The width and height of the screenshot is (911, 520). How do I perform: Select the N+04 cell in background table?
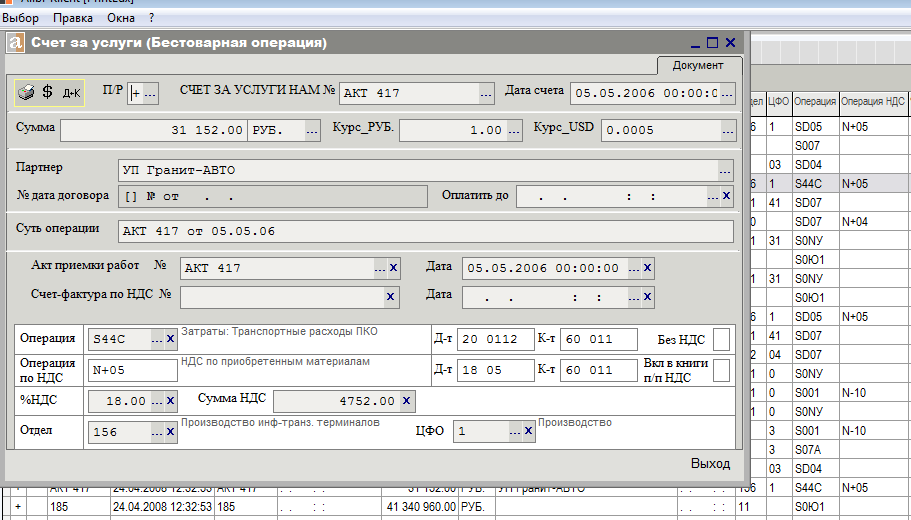click(874, 221)
